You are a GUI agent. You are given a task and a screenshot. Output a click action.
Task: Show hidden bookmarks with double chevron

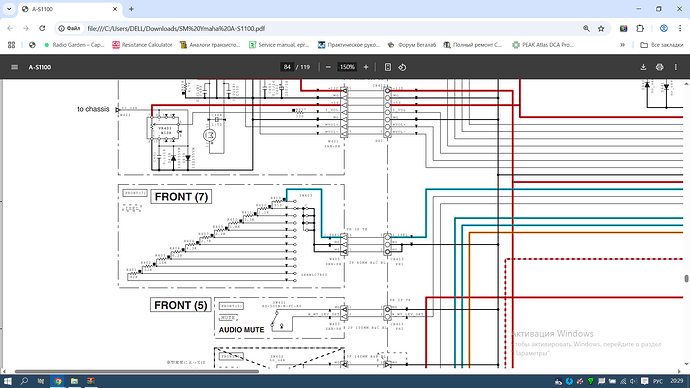[x=622, y=45]
